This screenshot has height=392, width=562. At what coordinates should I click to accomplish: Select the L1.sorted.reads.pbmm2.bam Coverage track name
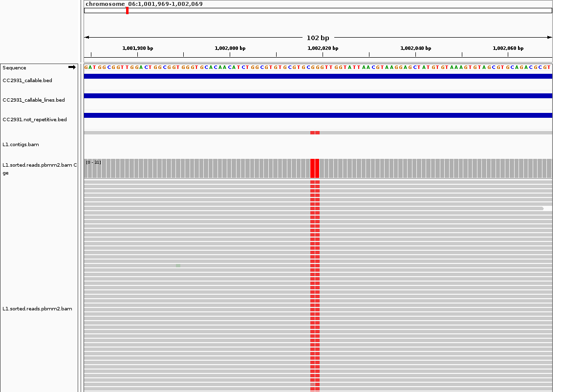[38, 165]
